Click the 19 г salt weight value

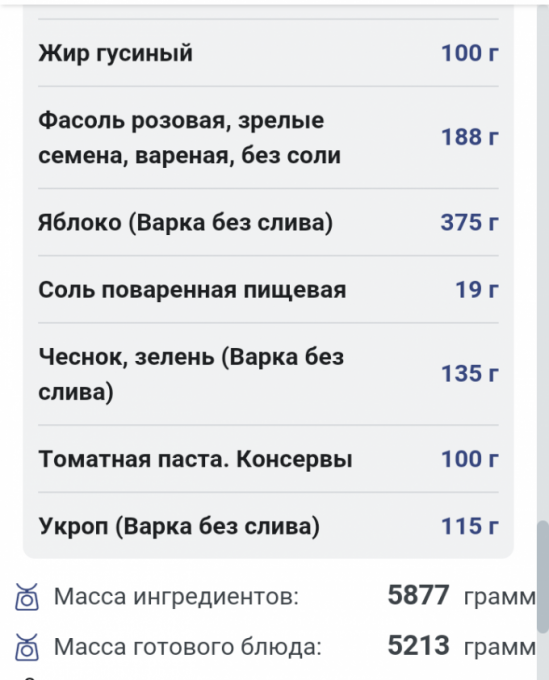click(x=477, y=289)
